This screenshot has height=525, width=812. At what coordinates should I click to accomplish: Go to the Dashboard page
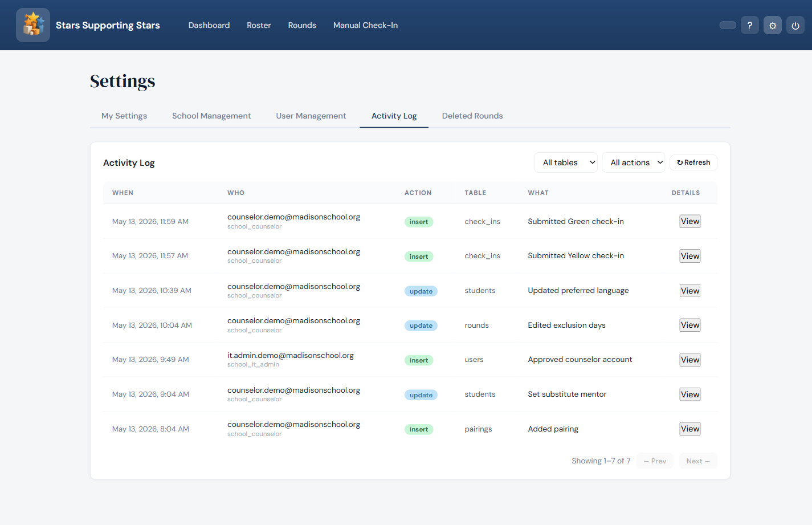pyautogui.click(x=209, y=25)
